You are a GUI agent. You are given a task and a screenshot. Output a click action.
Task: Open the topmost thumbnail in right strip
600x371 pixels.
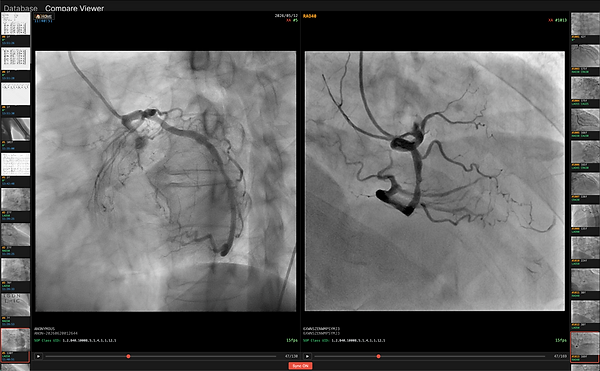585,24
